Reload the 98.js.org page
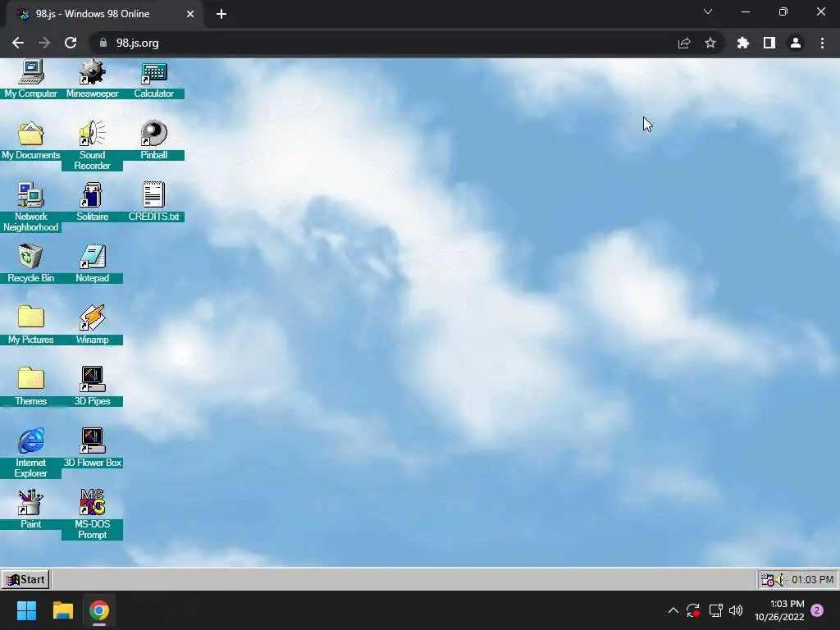The image size is (840, 630). click(71, 43)
